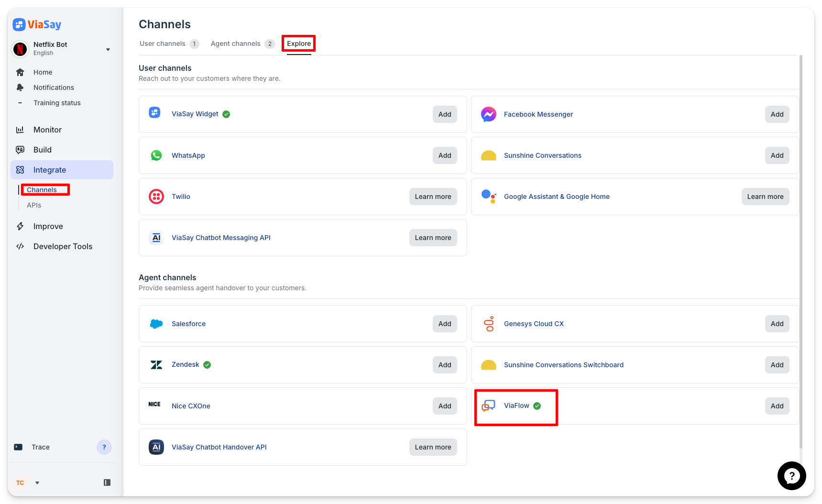
Task: Add the Zendesk agent channel
Action: [445, 365]
